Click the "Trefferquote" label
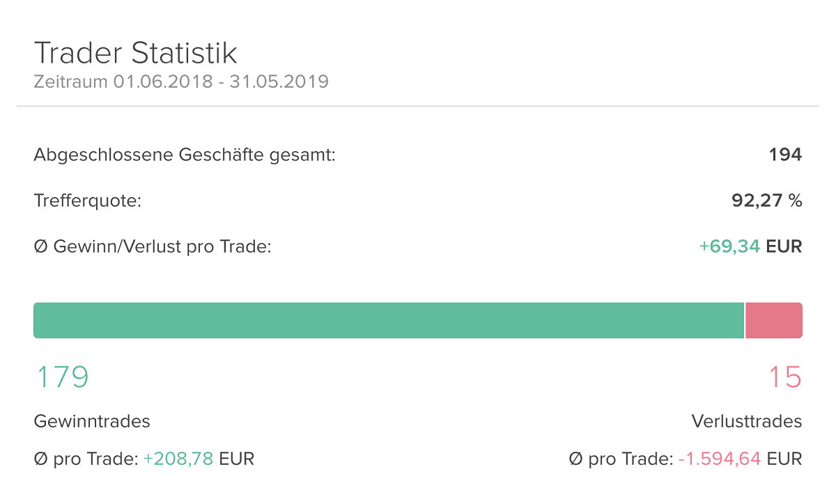Viewport: 836px width, 504px height. point(88,201)
